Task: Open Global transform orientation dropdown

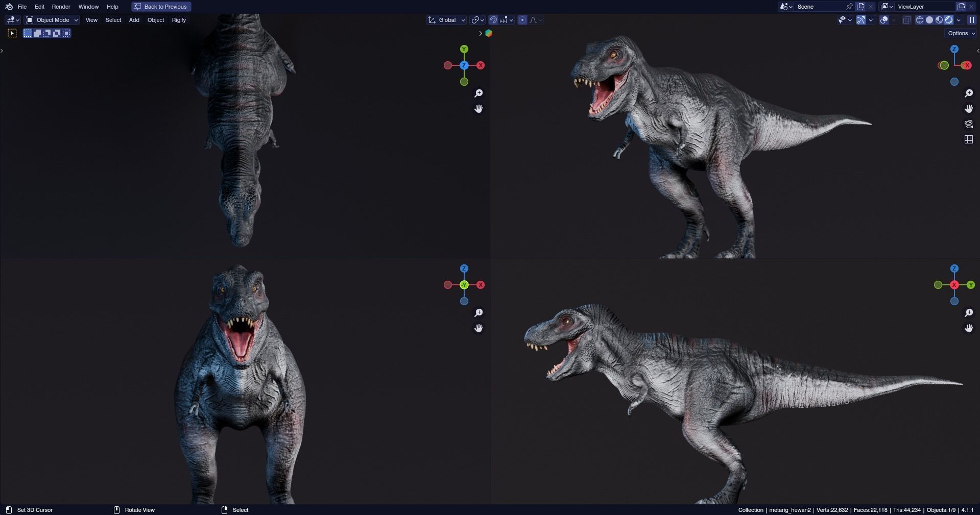Action: click(x=446, y=20)
